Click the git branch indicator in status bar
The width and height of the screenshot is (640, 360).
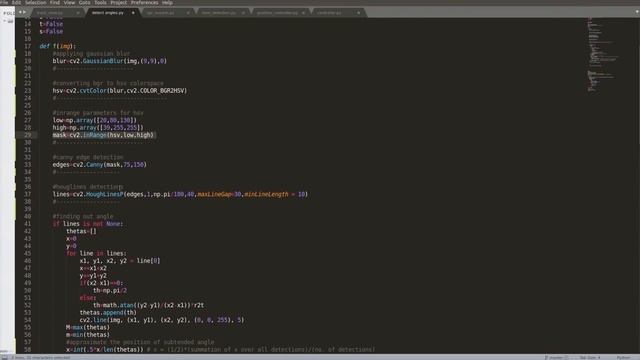click(556, 357)
